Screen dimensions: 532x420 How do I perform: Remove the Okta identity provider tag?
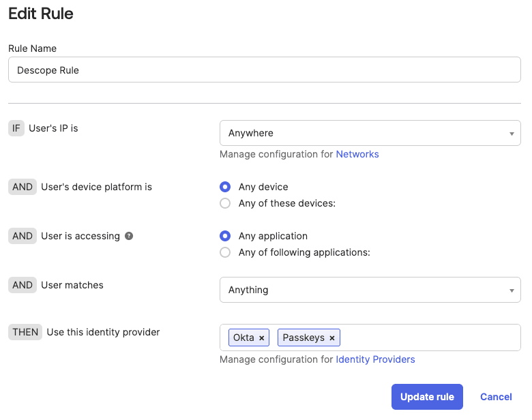pos(261,338)
